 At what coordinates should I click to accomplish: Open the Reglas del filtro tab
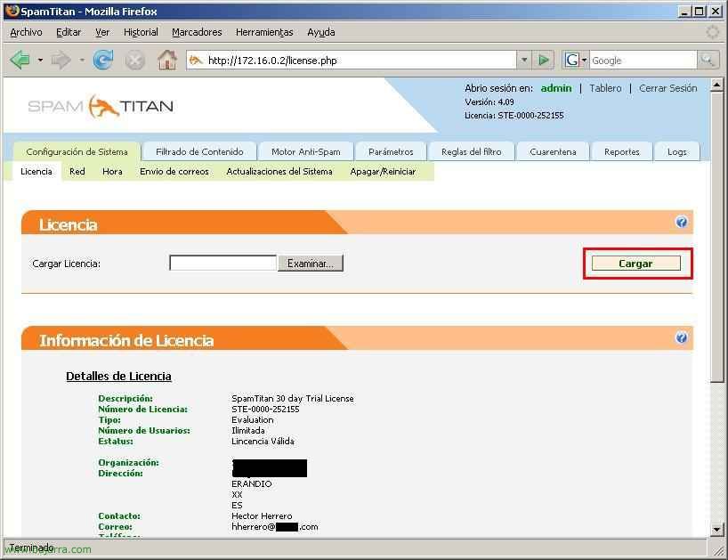[x=472, y=152]
